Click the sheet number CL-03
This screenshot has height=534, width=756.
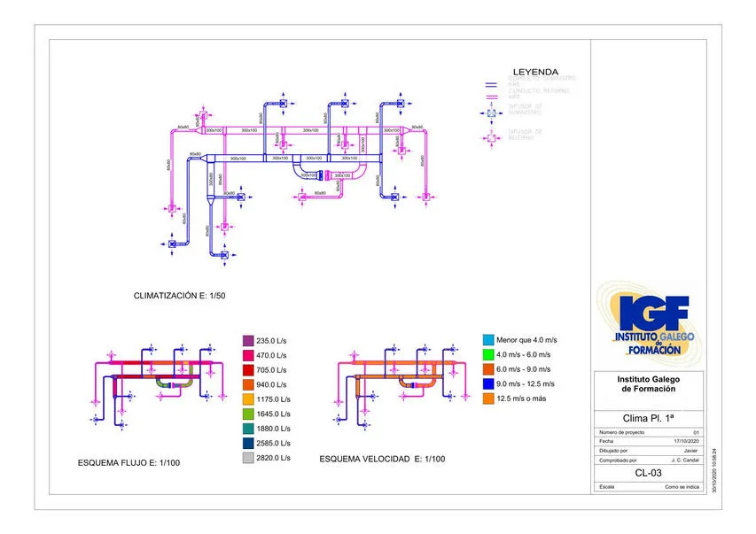[x=649, y=473]
